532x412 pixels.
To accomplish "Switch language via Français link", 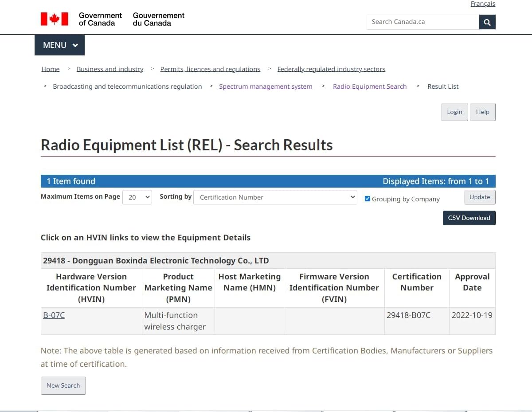I will [483, 4].
